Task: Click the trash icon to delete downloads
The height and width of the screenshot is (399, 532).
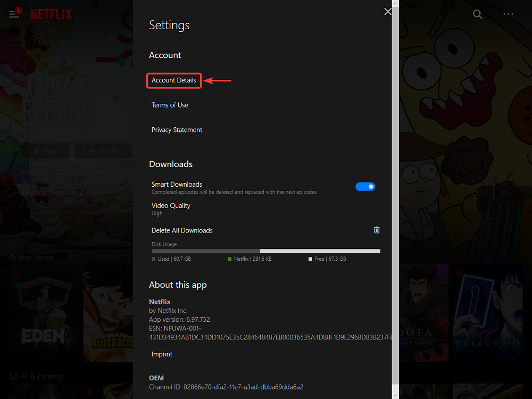Action: coord(377,230)
